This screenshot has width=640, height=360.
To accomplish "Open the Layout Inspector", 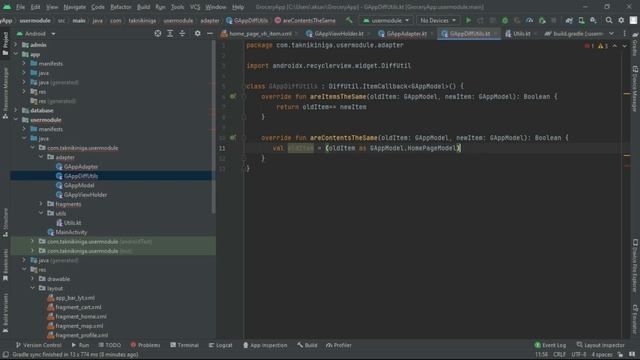I will point(600,345).
